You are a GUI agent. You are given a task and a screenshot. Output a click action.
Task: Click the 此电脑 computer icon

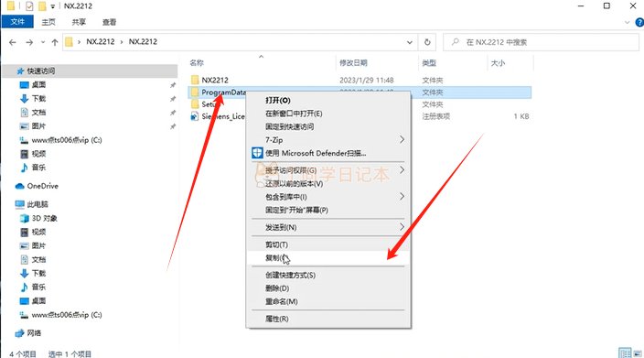(x=19, y=204)
